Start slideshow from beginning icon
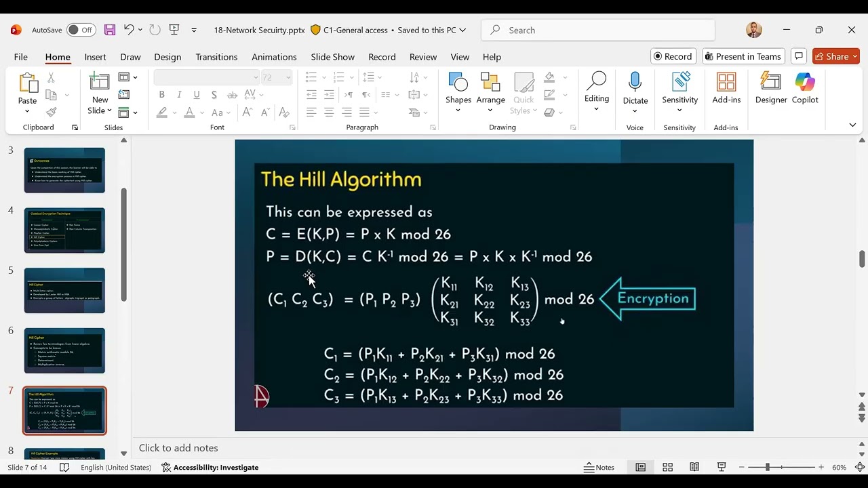Image resolution: width=868 pixels, height=488 pixels. 174,30
